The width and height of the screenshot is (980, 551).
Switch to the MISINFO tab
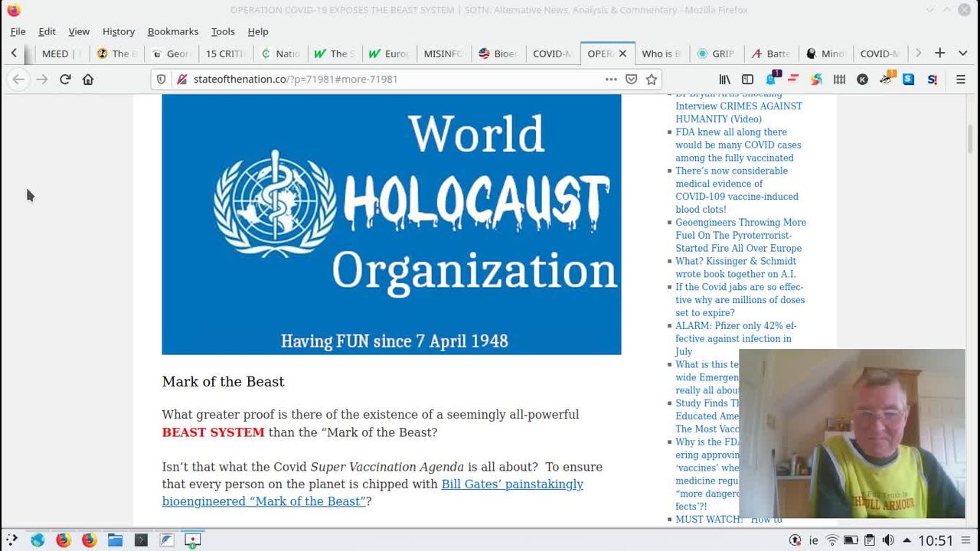coord(443,54)
